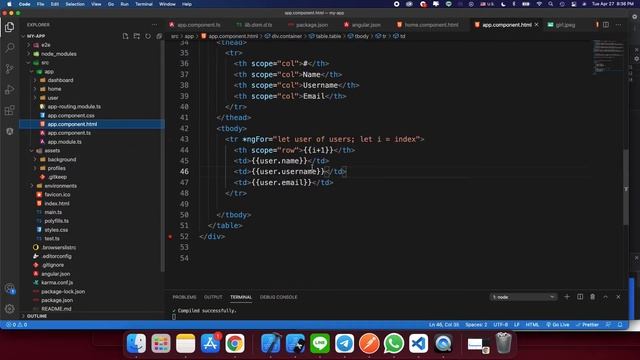Open WhatsApp from the Dock
This screenshot has width=640, height=360.
click(394, 343)
